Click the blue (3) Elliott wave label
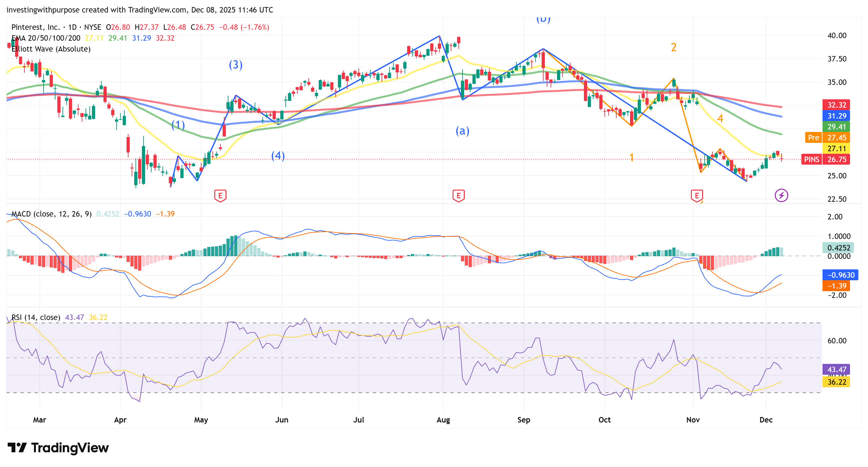 point(235,65)
